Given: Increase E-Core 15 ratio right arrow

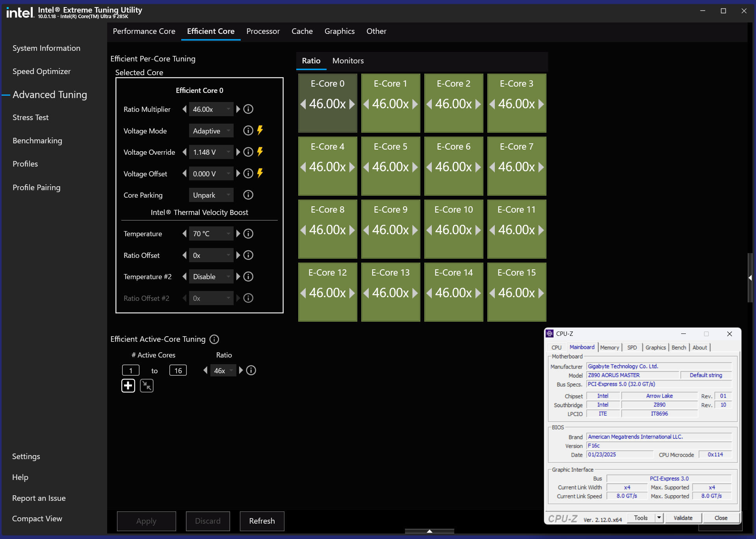Looking at the screenshot, I should (541, 293).
